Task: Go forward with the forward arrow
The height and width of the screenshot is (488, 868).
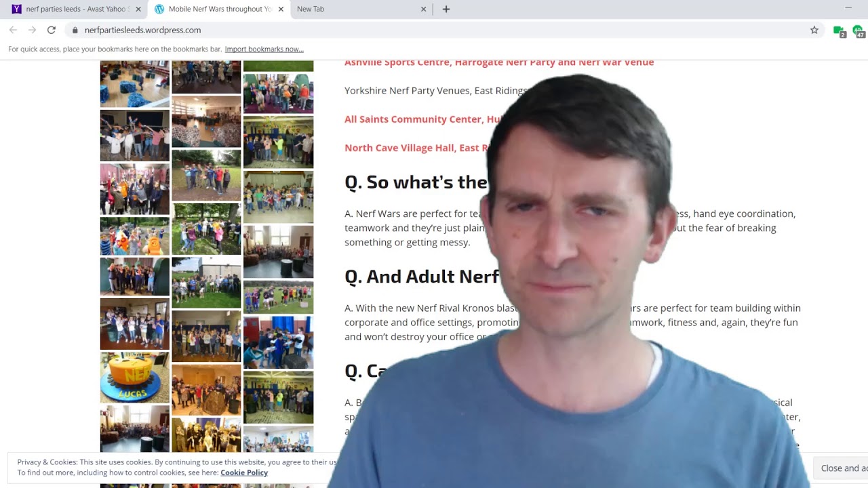Action: point(32,30)
